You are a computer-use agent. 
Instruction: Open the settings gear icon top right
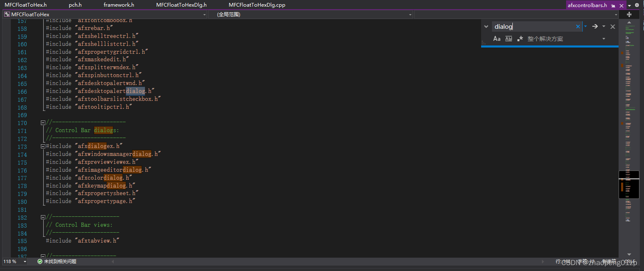tap(637, 5)
